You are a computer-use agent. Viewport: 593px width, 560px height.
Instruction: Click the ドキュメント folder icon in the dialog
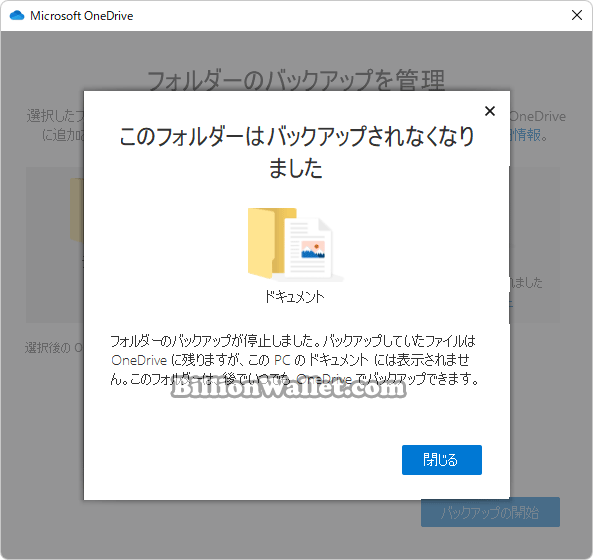295,245
